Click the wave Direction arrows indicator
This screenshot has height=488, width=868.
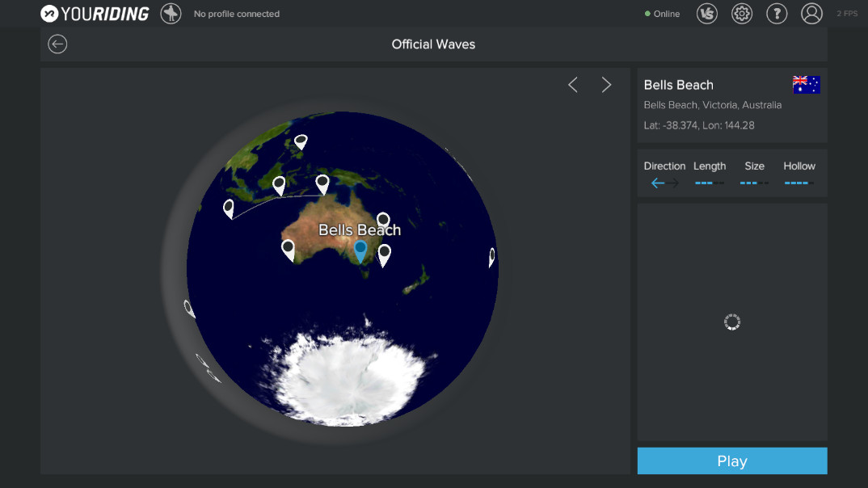(x=664, y=183)
